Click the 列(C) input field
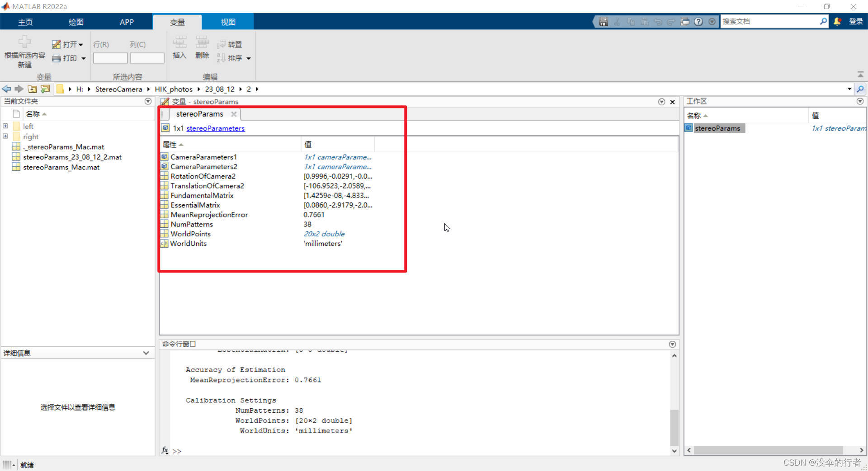Image resolution: width=868 pixels, height=471 pixels. [x=147, y=58]
